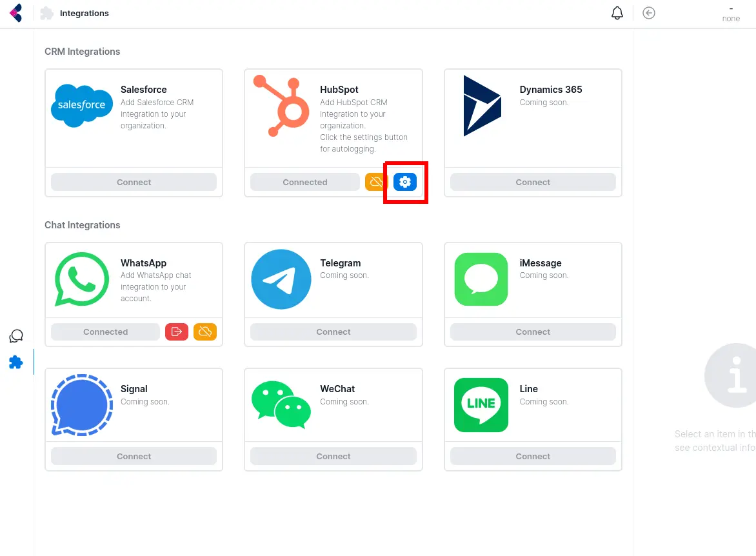Click the 'Chat Integrations' heading
This screenshot has width=756, height=556.
click(83, 225)
